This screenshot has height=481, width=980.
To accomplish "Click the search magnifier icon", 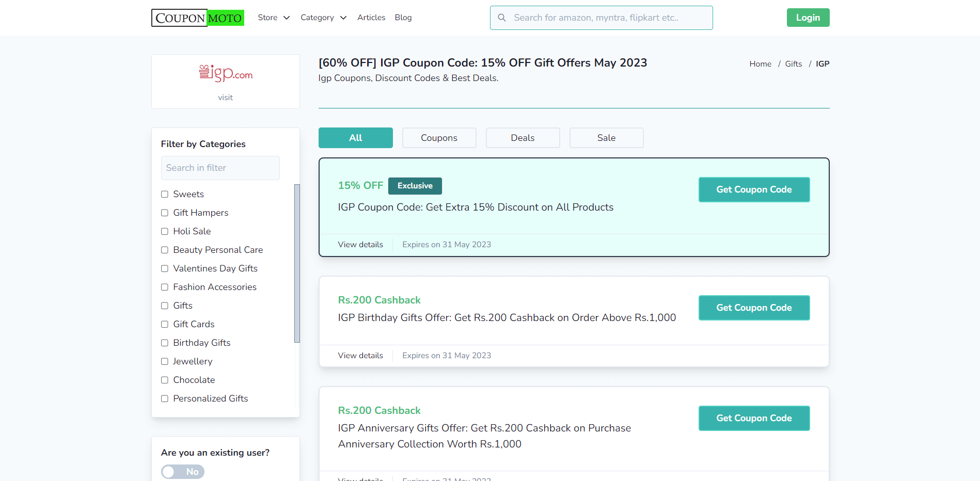I will (501, 18).
